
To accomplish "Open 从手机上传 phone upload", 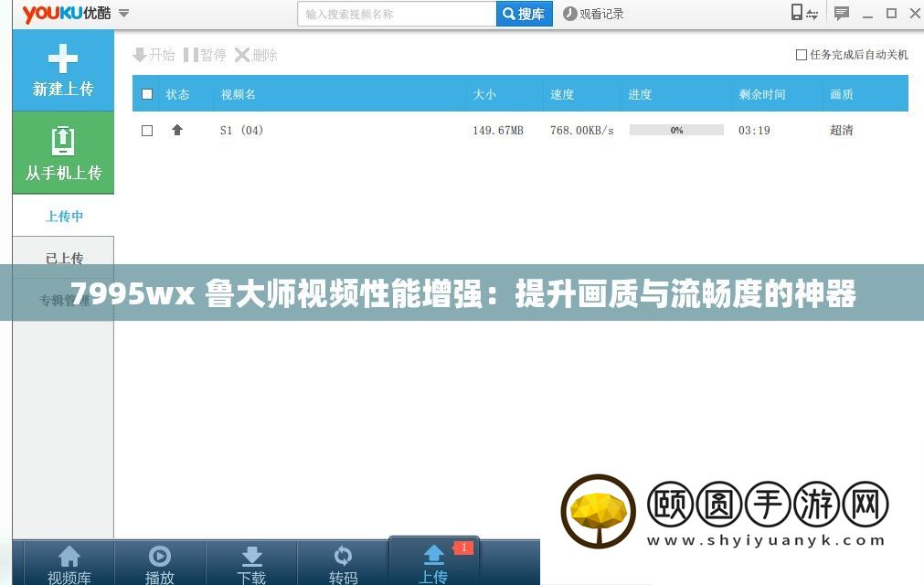I will pos(63,153).
